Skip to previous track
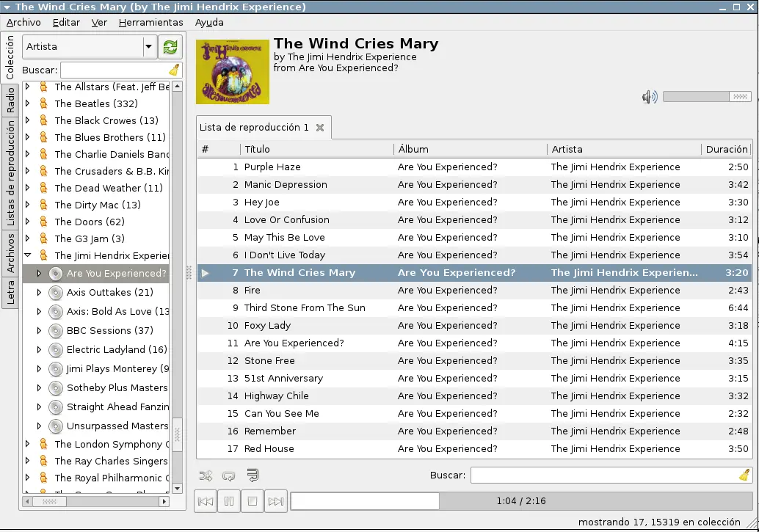 tap(206, 501)
